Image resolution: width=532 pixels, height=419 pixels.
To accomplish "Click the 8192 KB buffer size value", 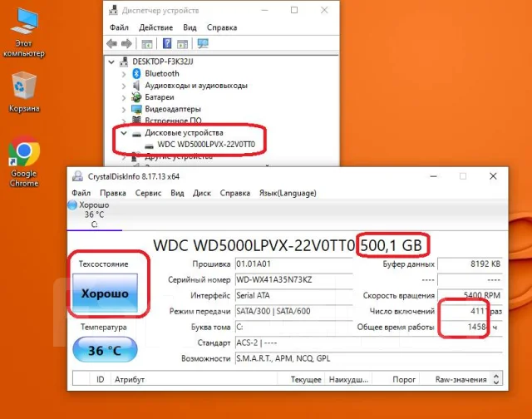I will pyautogui.click(x=470, y=264).
